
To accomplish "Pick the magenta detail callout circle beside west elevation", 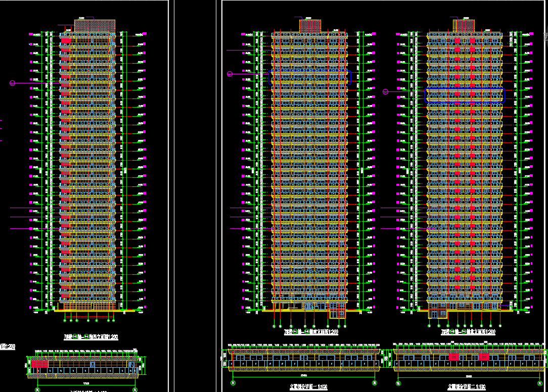I will 12,83.
